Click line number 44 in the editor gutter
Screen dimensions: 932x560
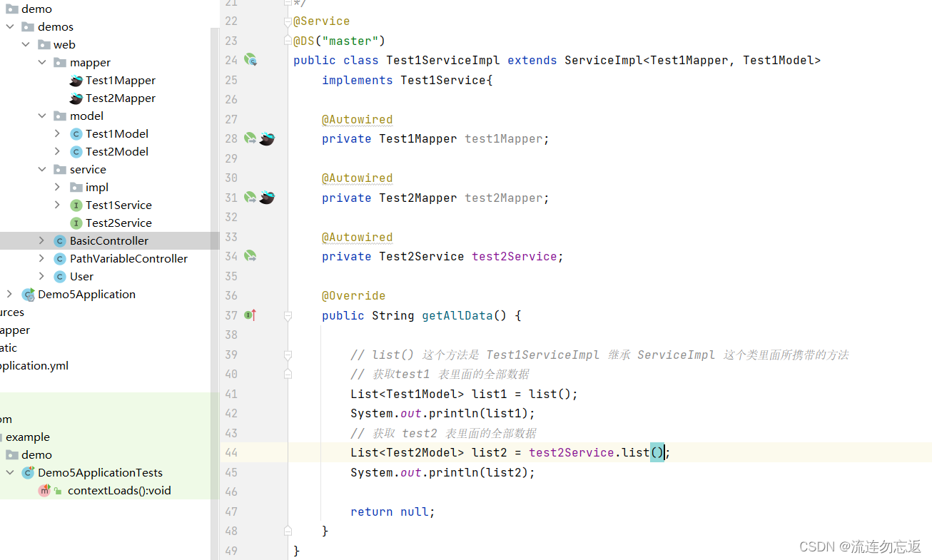(231, 452)
